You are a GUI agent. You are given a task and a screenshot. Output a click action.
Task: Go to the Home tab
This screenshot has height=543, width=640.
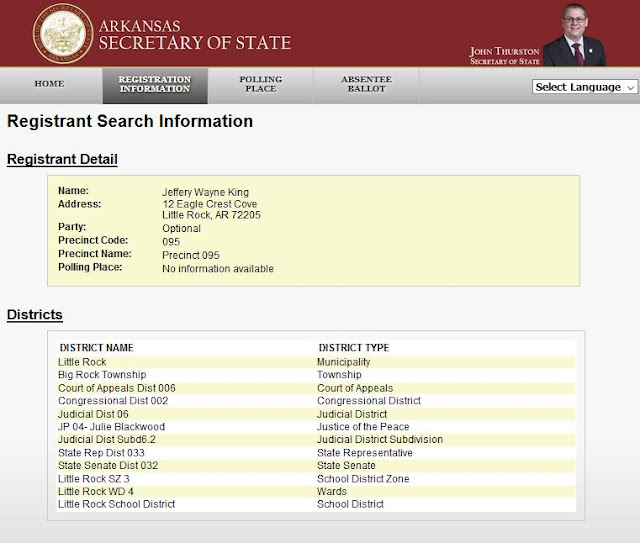(x=49, y=84)
